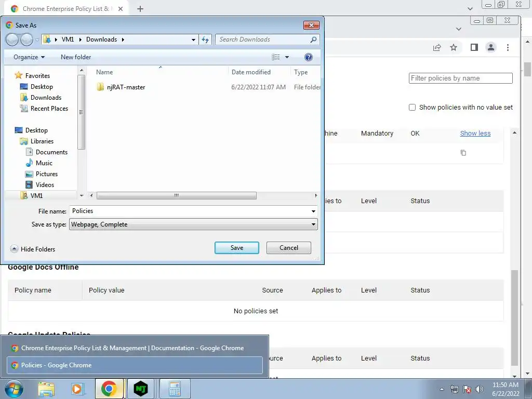Open a new Chrome tab
Image resolution: width=532 pixels, height=399 pixels.
tap(140, 9)
